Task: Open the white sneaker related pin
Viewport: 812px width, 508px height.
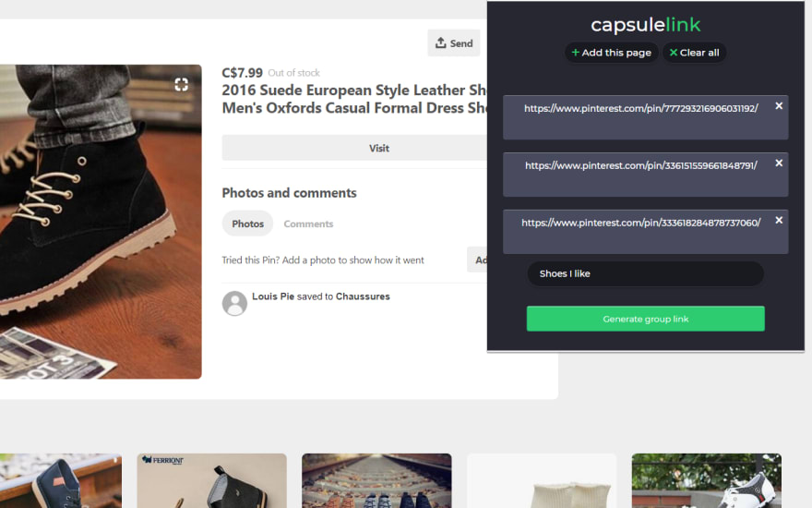Action: click(707, 481)
